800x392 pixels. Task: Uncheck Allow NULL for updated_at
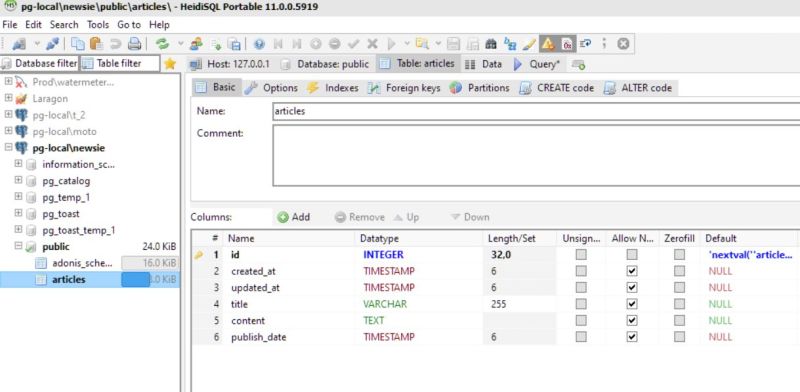point(632,287)
